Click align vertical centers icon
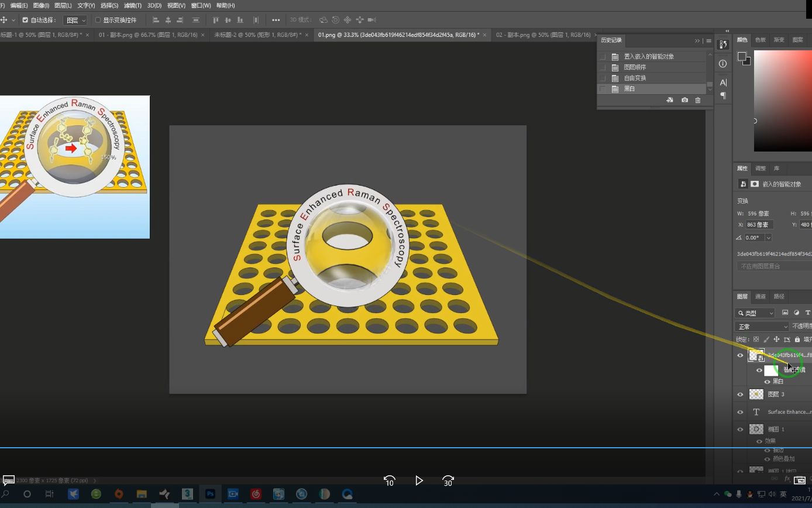 228,20
